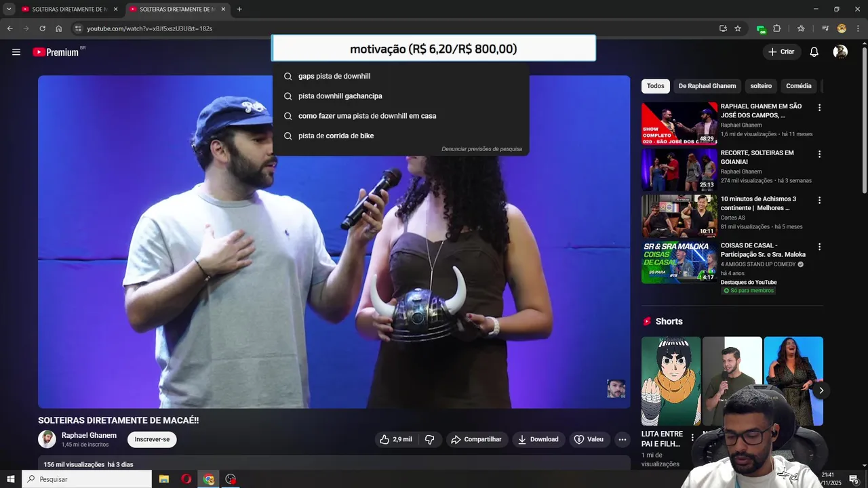
Task: Open the browser home page
Action: coord(59,28)
